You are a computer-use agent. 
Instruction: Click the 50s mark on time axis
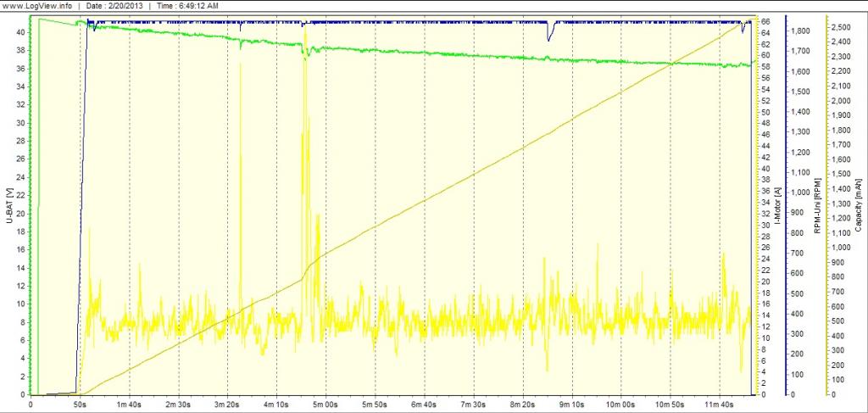point(80,405)
